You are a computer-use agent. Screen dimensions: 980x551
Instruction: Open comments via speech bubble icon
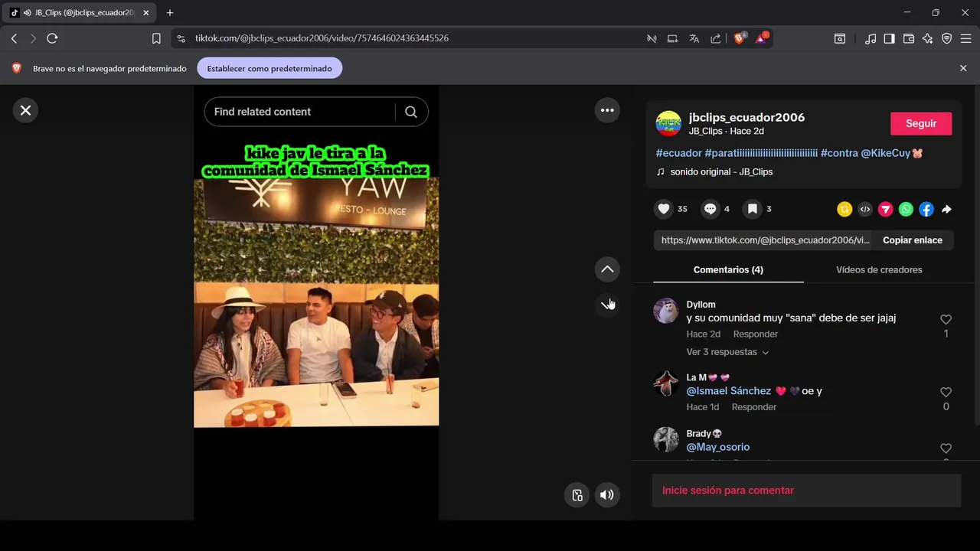(x=710, y=209)
